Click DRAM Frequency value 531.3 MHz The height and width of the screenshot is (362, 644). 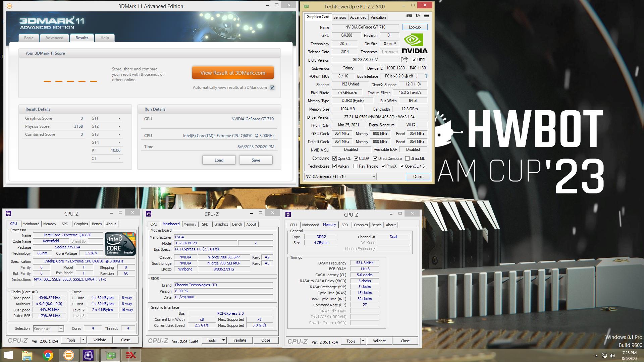(x=365, y=263)
